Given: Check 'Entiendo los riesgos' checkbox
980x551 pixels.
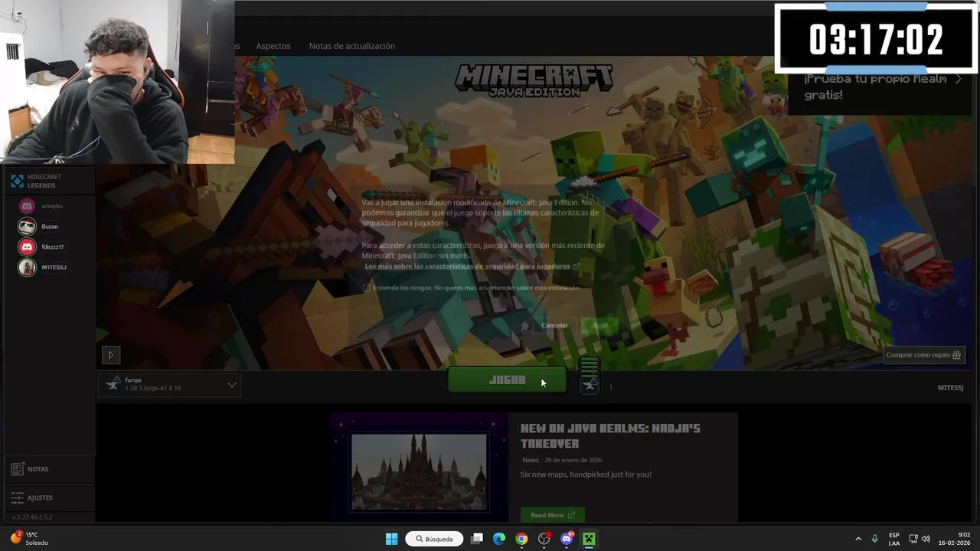Looking at the screenshot, I should pyautogui.click(x=367, y=288).
